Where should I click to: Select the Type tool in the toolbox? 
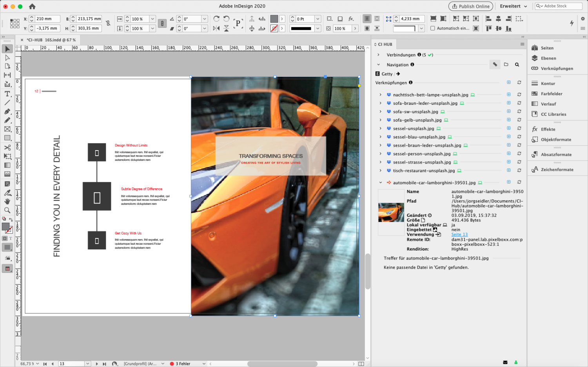(x=7, y=94)
